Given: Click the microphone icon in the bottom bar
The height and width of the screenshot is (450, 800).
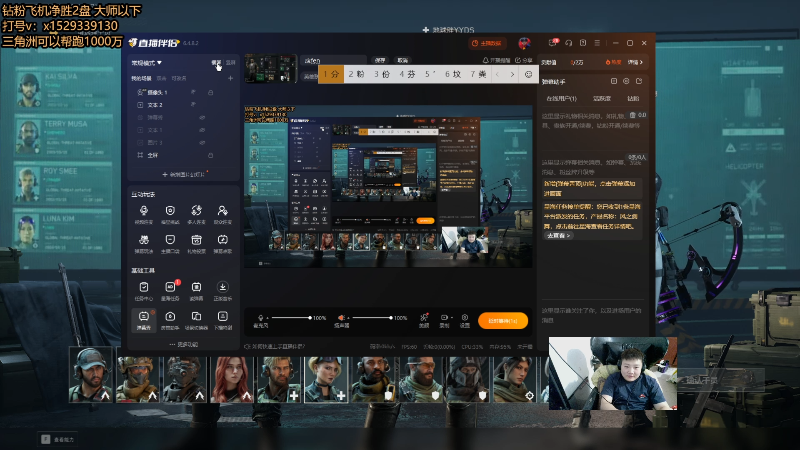Looking at the screenshot, I should pyautogui.click(x=260, y=317).
